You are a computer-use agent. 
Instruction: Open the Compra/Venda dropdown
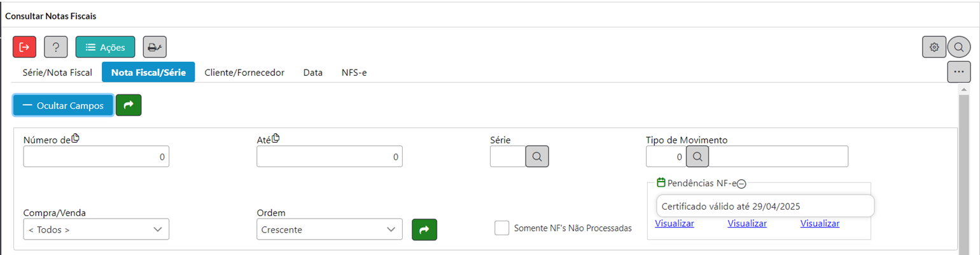(96, 229)
